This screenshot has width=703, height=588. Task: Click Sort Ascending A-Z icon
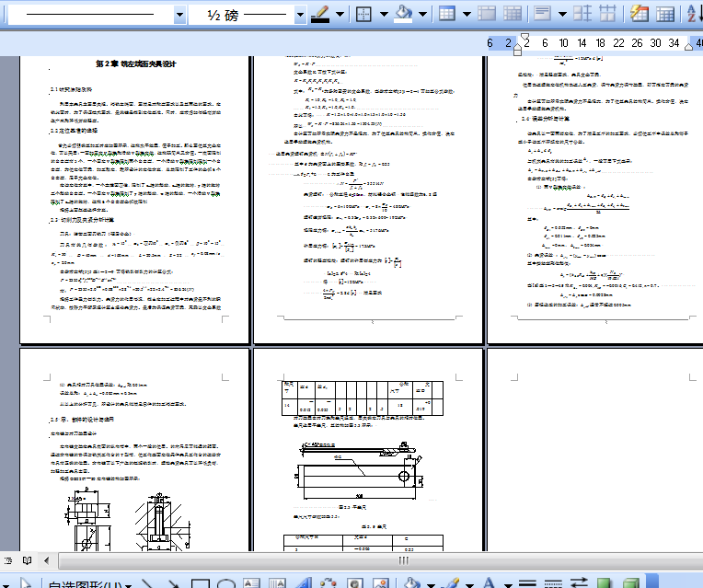tap(694, 15)
